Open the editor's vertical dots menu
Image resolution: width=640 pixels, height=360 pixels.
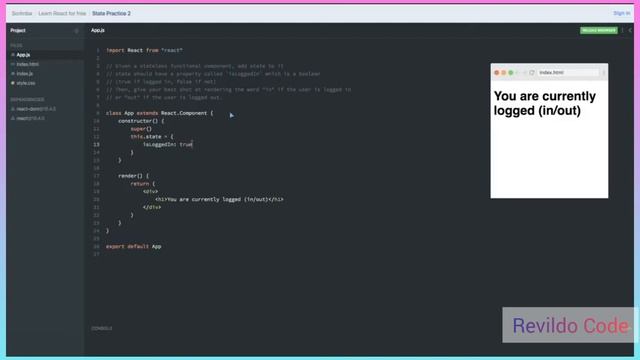tap(622, 30)
